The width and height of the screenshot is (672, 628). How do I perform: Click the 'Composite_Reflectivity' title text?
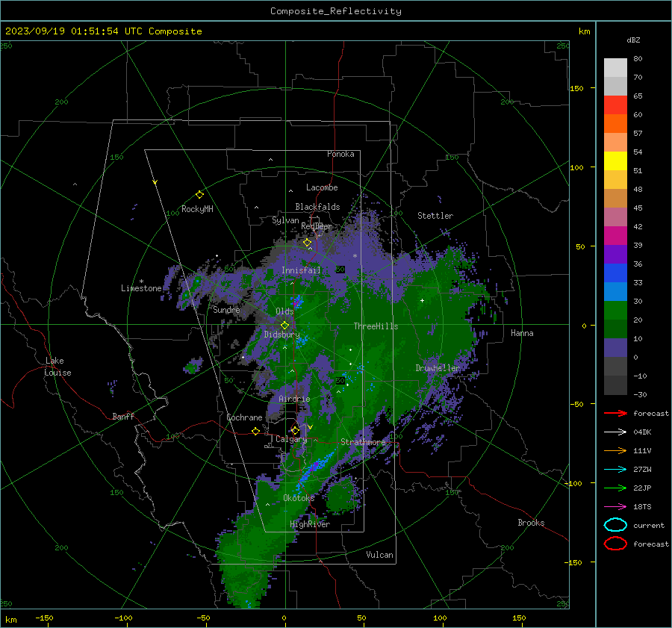click(335, 11)
